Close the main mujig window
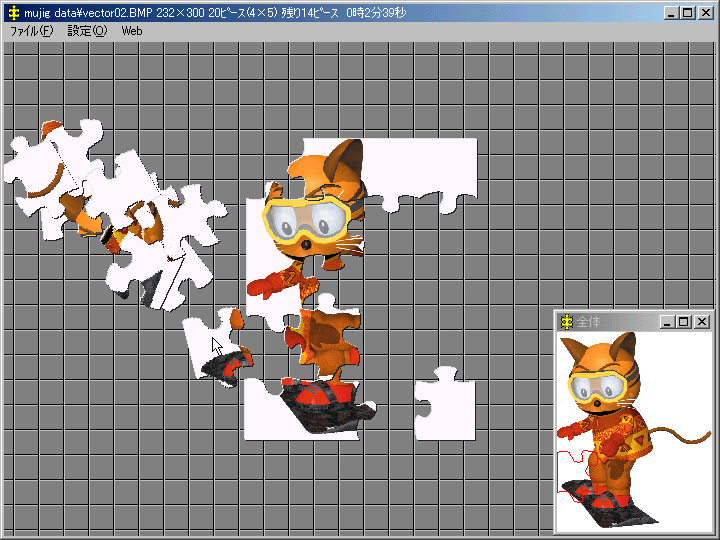 [704, 13]
